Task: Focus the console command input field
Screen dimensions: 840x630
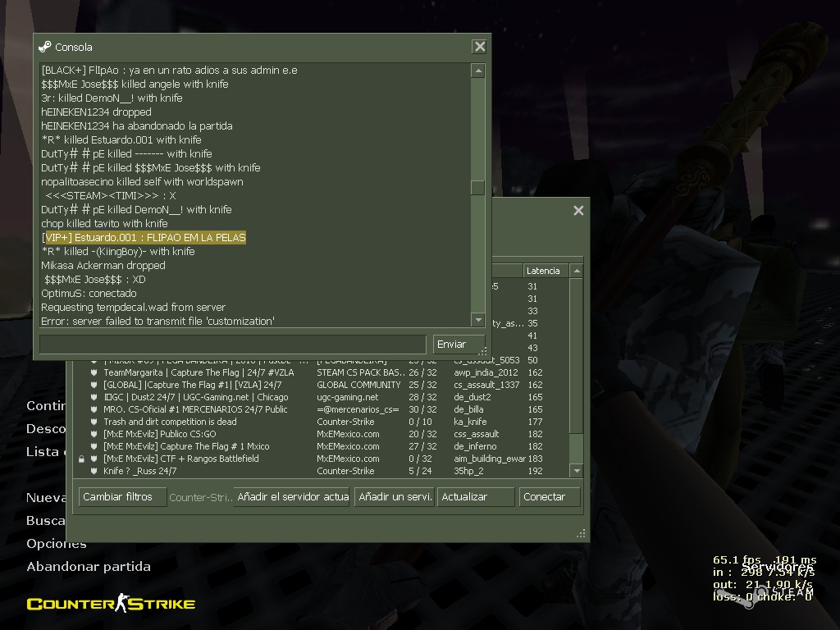Action: point(232,344)
